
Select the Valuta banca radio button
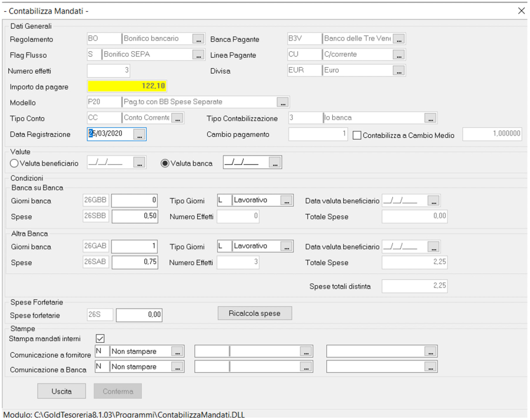click(x=165, y=164)
